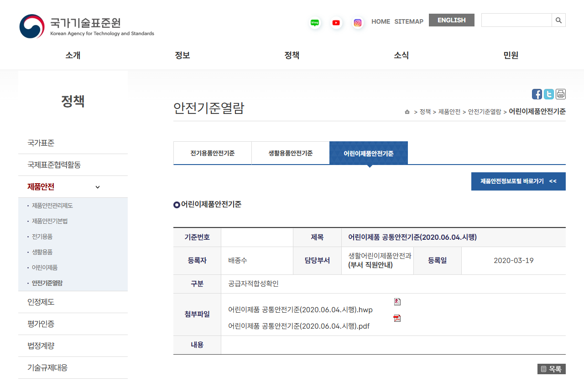
Task: Open the 부서 직원안내 link
Action: tap(370, 265)
